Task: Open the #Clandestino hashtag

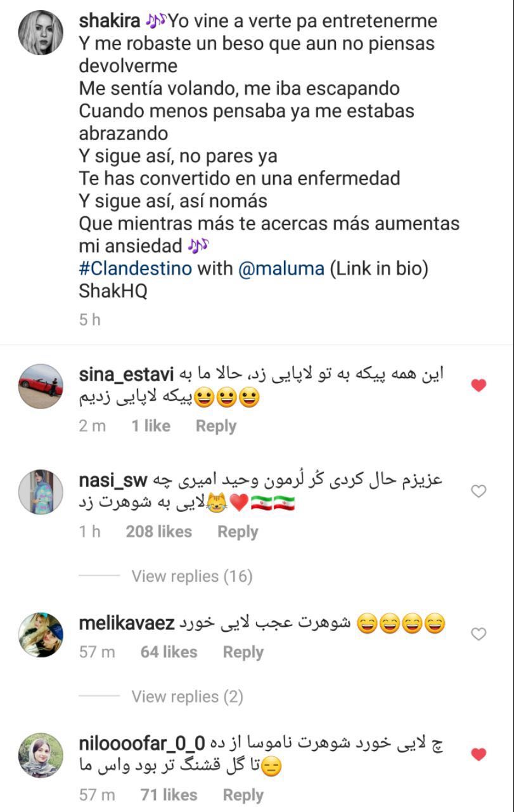Action: click(x=135, y=268)
